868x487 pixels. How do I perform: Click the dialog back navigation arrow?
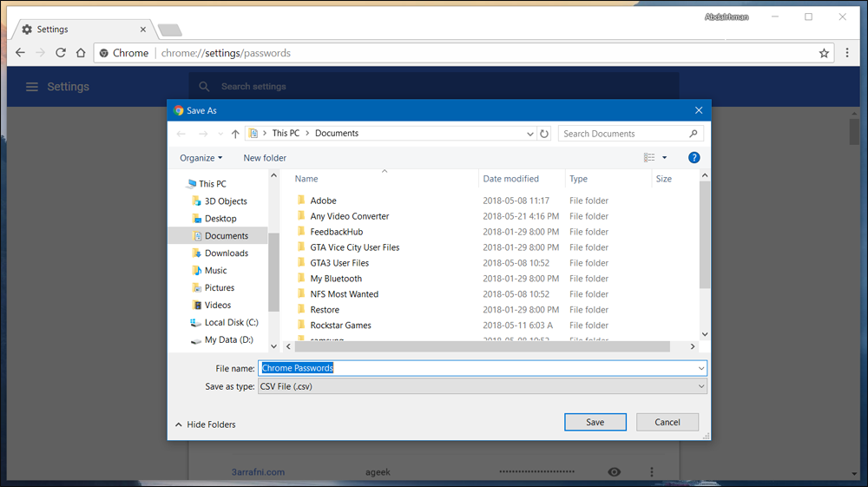[x=181, y=134]
